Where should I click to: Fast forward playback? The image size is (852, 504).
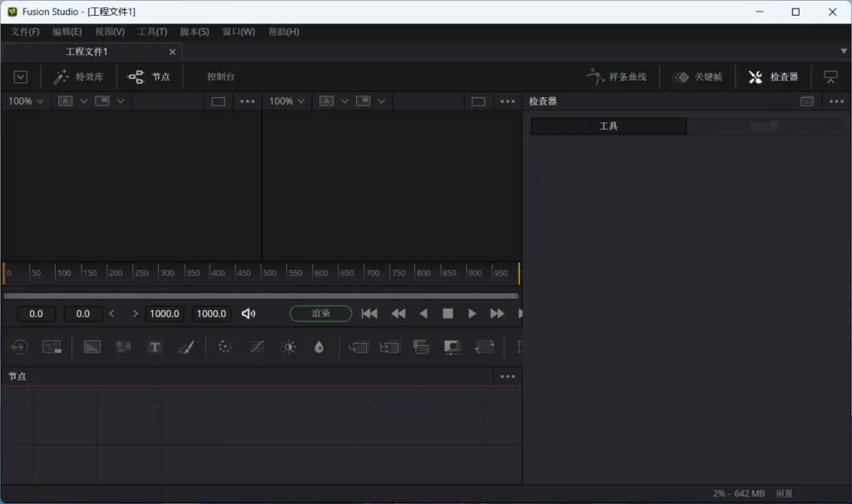pyautogui.click(x=497, y=314)
